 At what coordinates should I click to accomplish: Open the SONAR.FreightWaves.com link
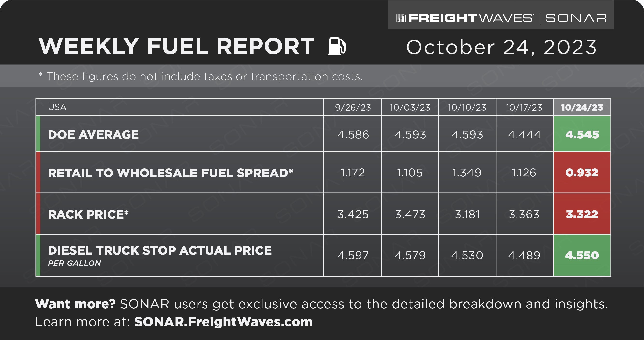(224, 322)
